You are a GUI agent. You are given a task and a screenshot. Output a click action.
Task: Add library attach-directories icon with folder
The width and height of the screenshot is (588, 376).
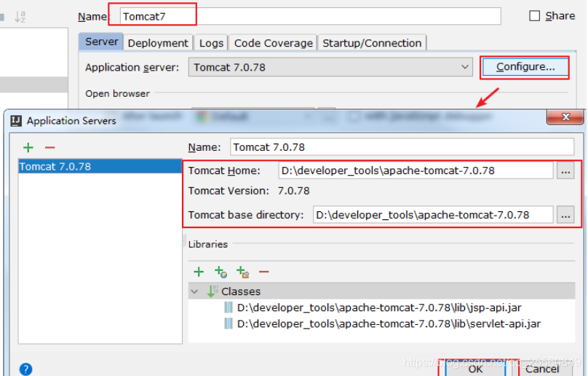tap(242, 272)
